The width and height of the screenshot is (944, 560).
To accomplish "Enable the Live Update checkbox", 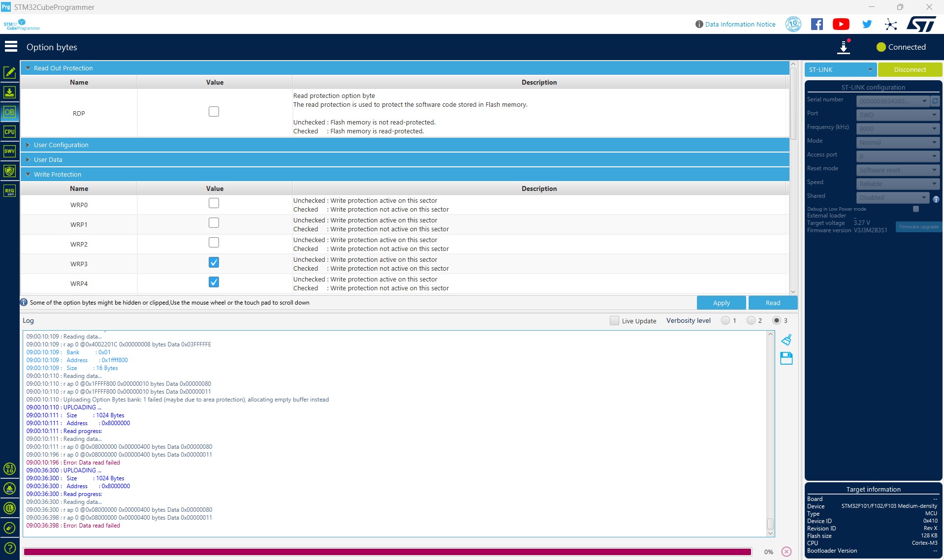I will pos(614,321).
